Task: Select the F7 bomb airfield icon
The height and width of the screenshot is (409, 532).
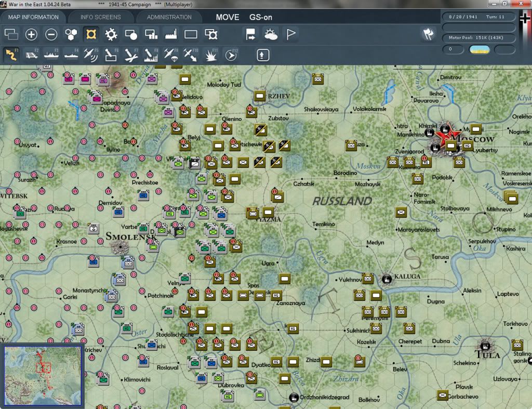Action: 131,55
